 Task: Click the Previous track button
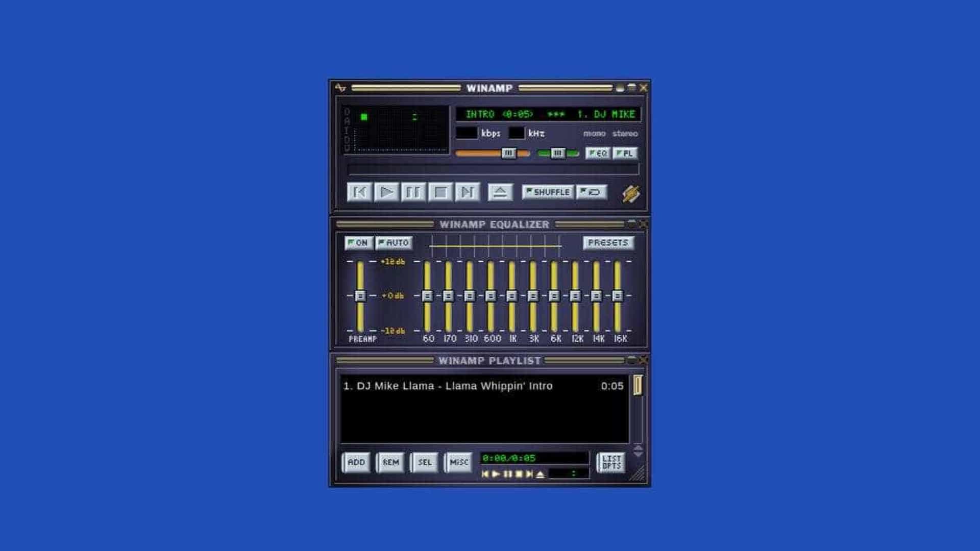(x=359, y=192)
